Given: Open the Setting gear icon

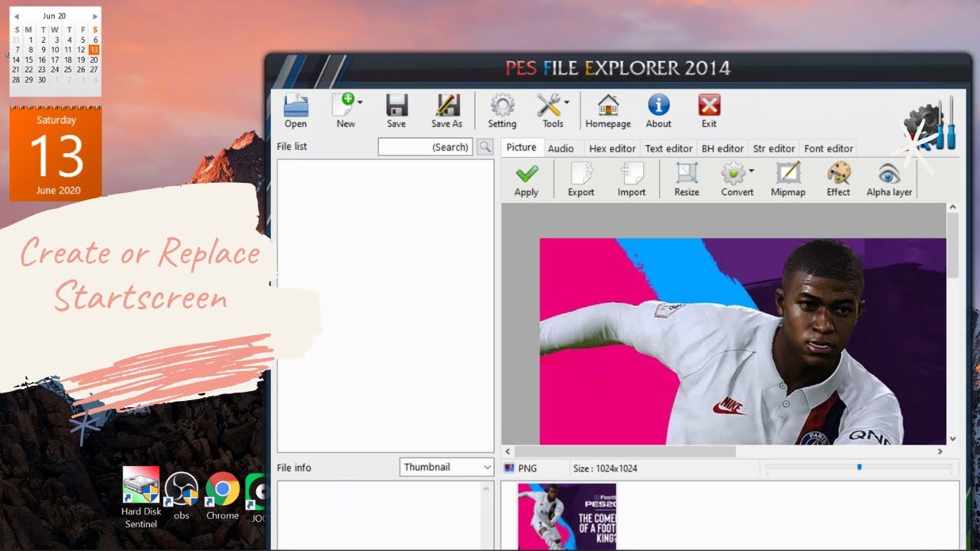Looking at the screenshot, I should click(x=502, y=111).
